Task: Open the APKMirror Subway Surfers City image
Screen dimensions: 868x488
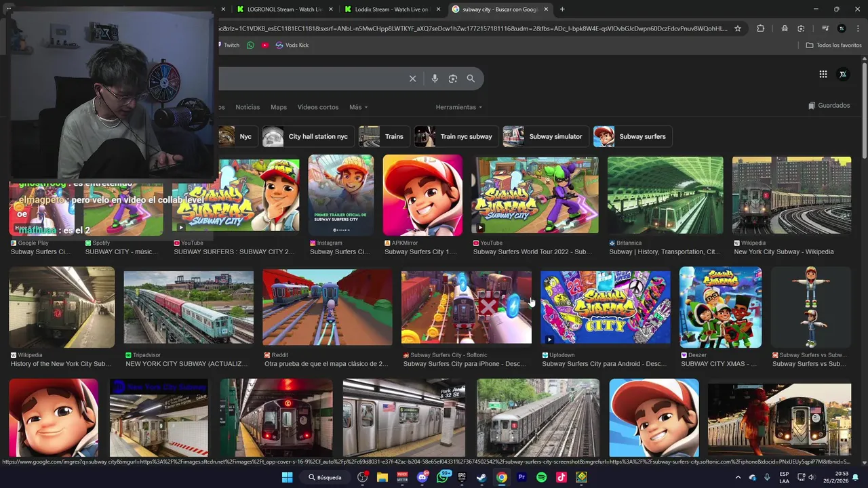Action: coord(422,195)
